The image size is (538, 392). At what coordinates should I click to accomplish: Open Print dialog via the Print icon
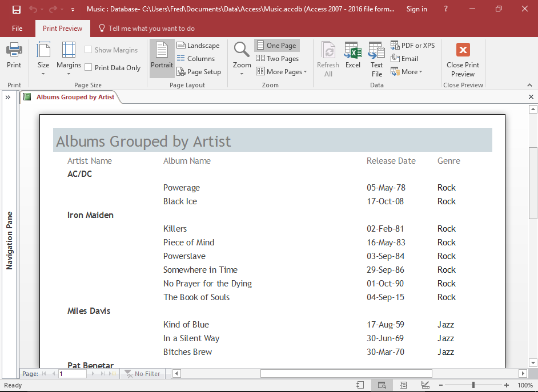tap(14, 54)
